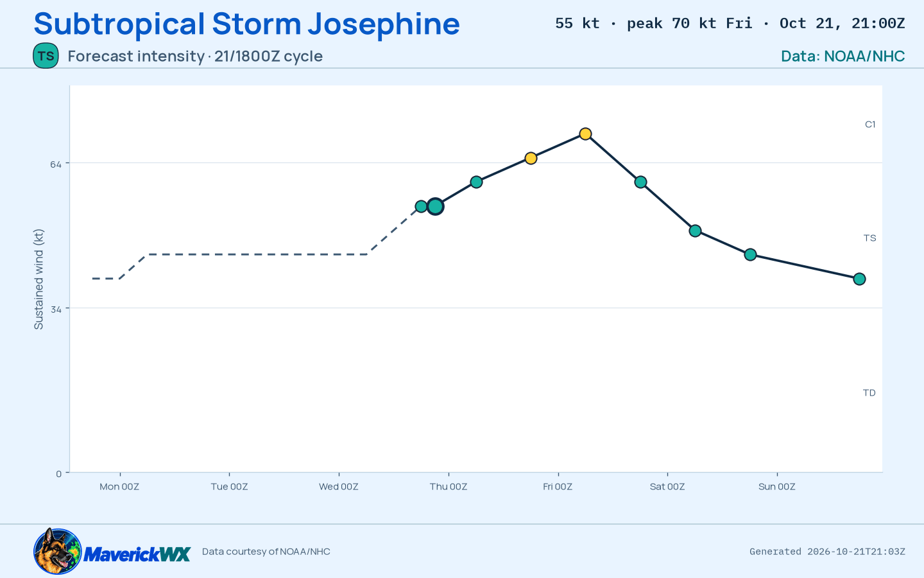Click the "Sustained wind (kt)" axis label
The height and width of the screenshot is (578, 924).
[x=38, y=279]
